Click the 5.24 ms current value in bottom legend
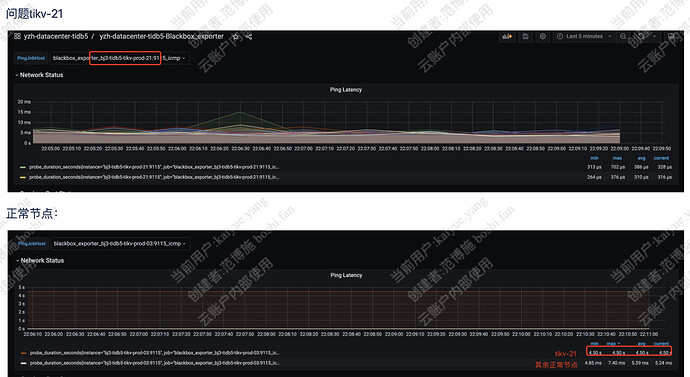This screenshot has height=377, width=690. [x=663, y=363]
